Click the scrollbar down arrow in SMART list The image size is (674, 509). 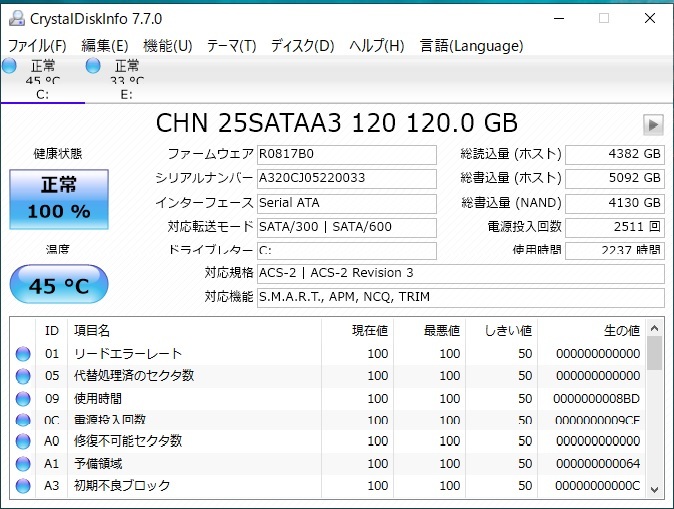(654, 490)
